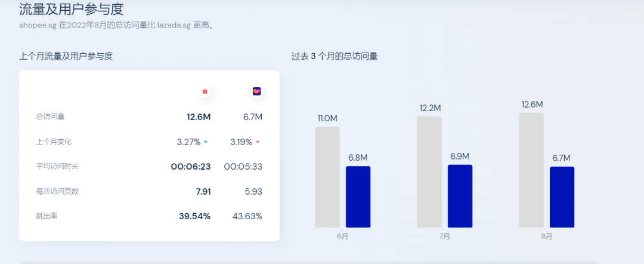Click the gray June bar labeled 11.0M
The width and height of the screenshot is (644, 264).
click(x=327, y=177)
